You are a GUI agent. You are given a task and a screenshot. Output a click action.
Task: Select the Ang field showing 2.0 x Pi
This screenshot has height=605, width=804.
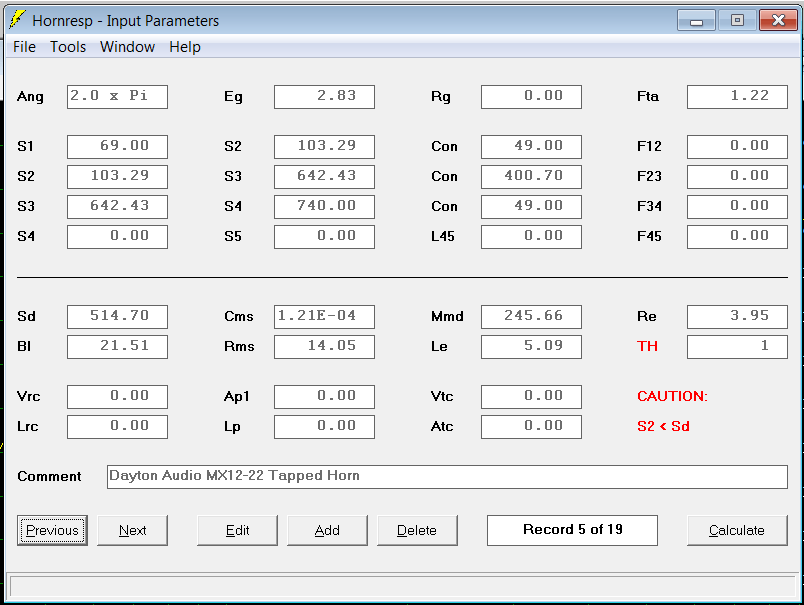tap(117, 97)
